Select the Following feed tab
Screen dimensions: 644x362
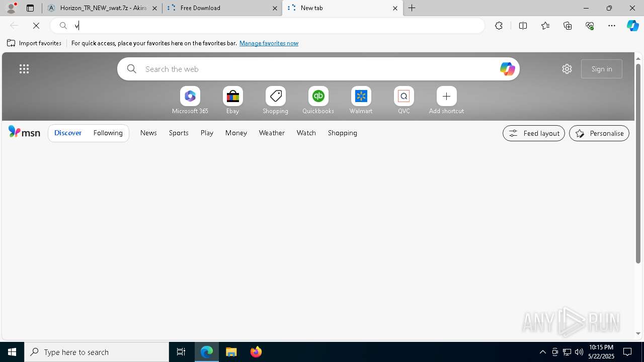(108, 133)
